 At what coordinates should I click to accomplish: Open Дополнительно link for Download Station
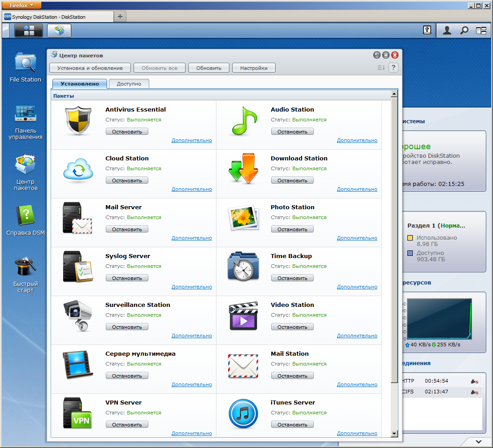click(357, 189)
